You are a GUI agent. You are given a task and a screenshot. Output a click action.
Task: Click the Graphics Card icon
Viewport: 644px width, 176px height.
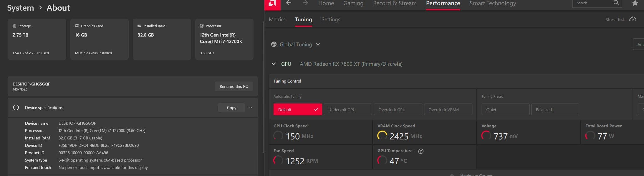[x=77, y=26]
